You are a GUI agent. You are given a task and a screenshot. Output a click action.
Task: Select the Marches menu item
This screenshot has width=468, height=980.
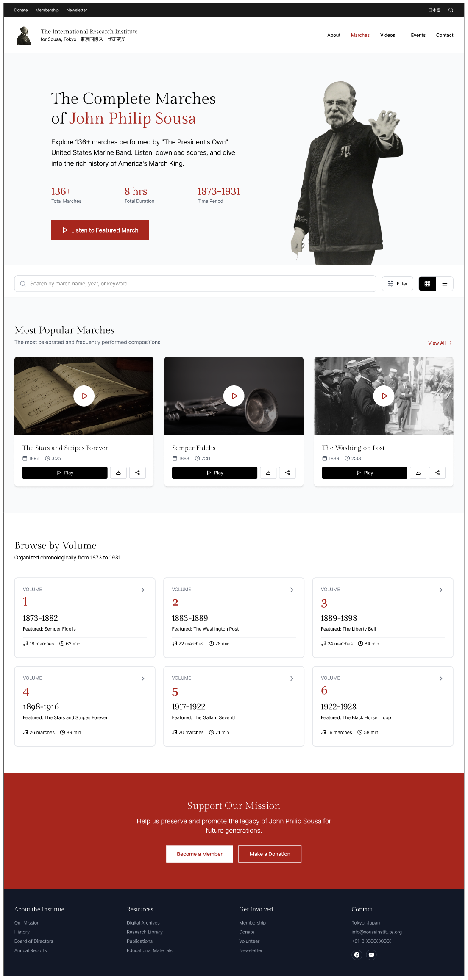(360, 35)
